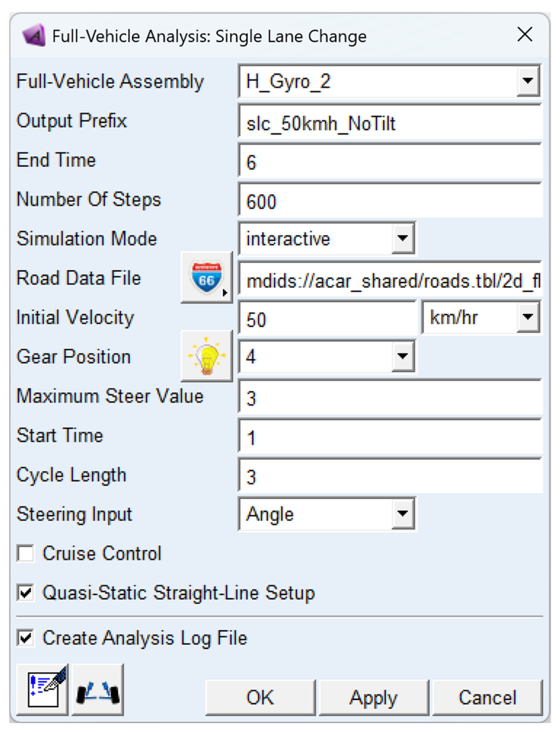Open the Full-Vehicle Assembly dropdown
This screenshot has height=732, width=560.
point(528,81)
